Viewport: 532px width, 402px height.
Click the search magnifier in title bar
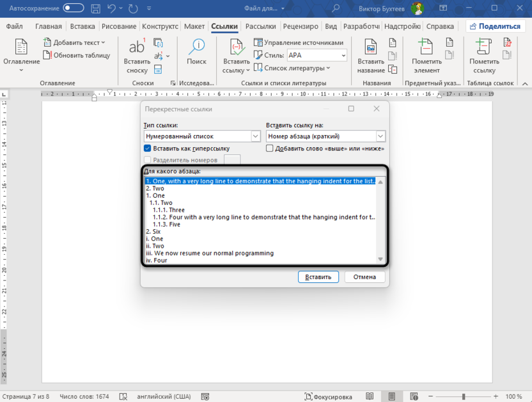coord(336,8)
